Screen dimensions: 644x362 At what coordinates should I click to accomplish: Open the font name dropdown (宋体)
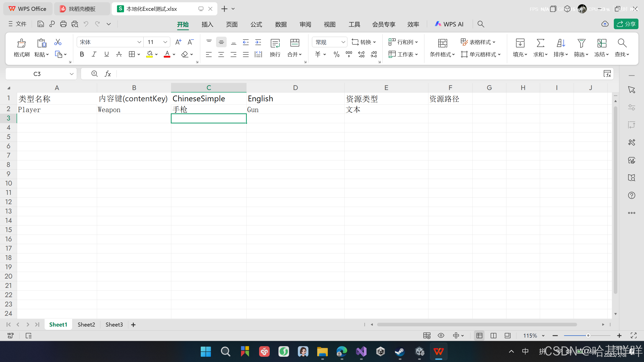pos(139,42)
